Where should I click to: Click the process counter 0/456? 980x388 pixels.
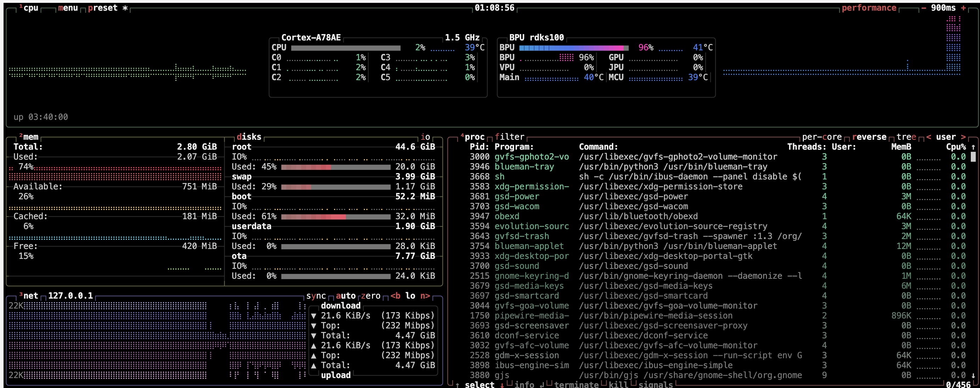958,384
